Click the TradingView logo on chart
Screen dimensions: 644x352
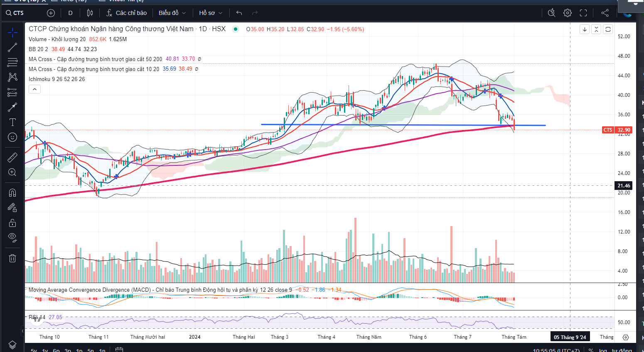click(x=37, y=318)
